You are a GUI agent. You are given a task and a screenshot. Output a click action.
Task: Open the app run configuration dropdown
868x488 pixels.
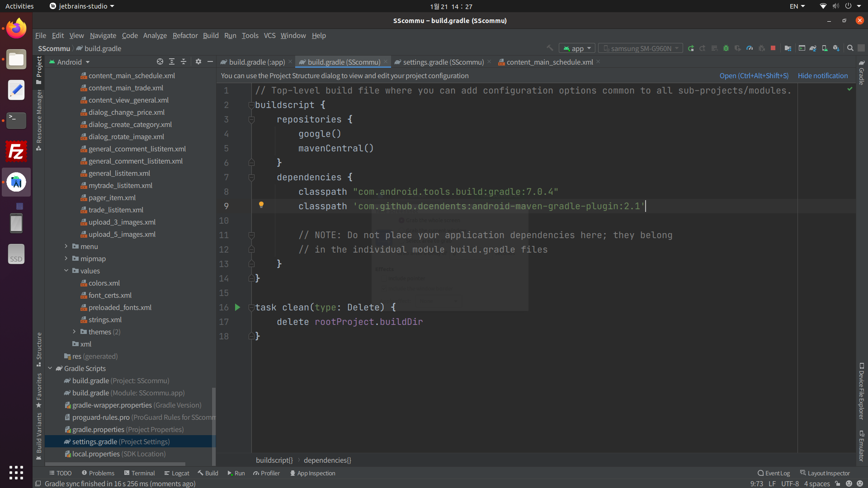coord(577,48)
